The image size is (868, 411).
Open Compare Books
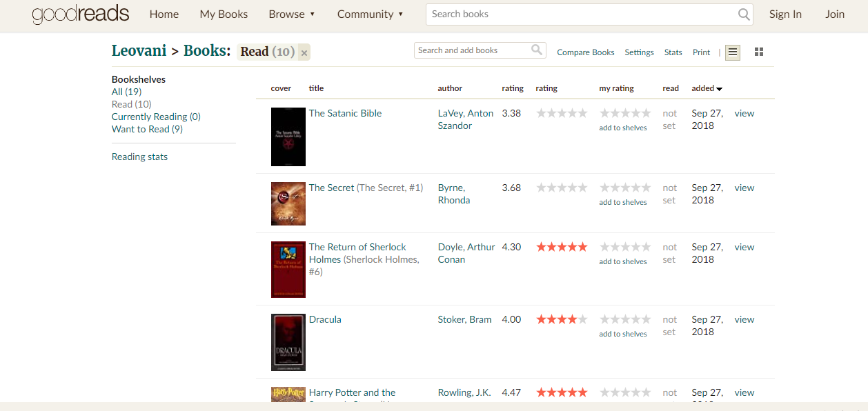click(x=586, y=52)
